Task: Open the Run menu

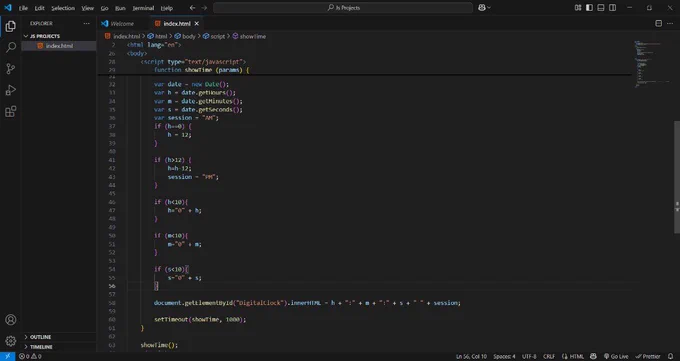Action: click(x=120, y=8)
